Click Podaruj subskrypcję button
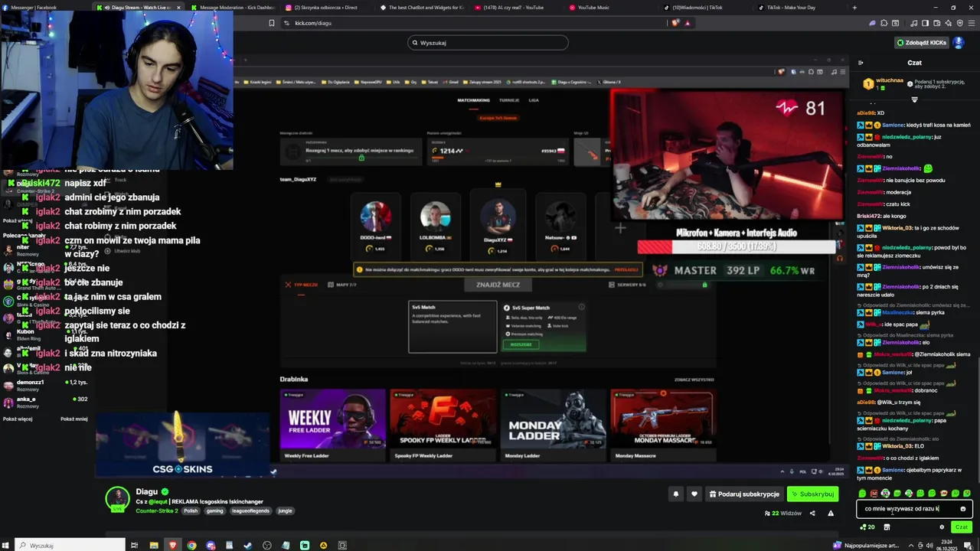 (744, 494)
